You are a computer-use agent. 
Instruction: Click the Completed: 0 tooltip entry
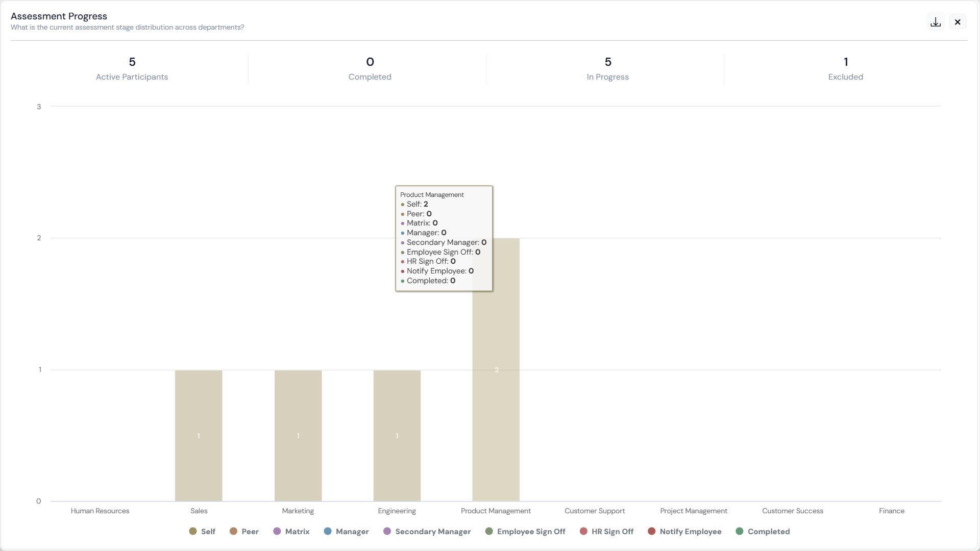pyautogui.click(x=428, y=281)
